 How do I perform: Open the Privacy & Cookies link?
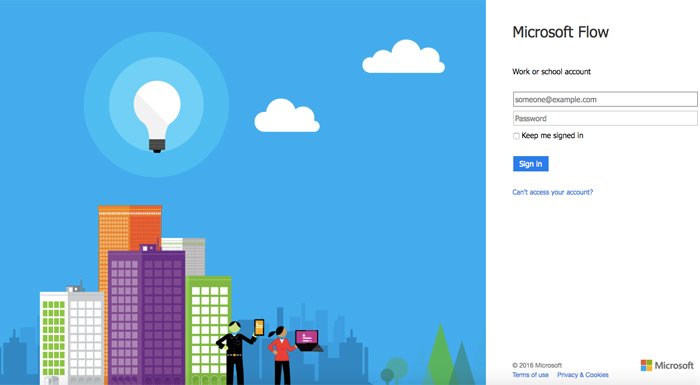[583, 375]
